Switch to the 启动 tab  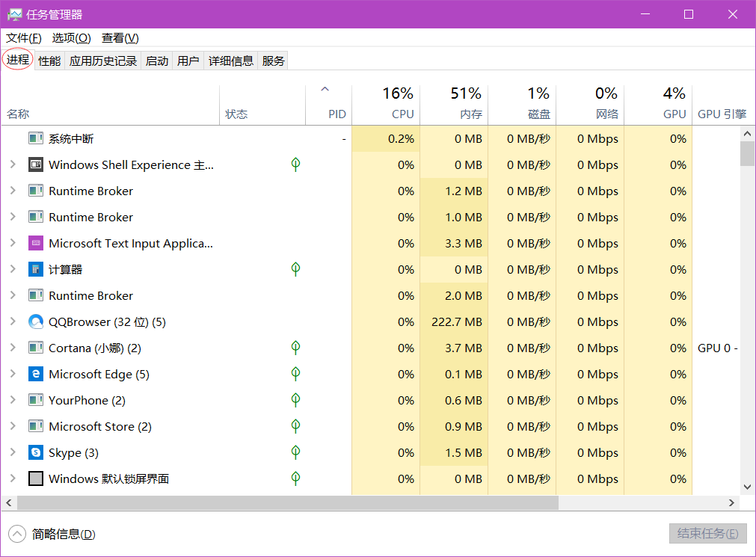tap(157, 61)
